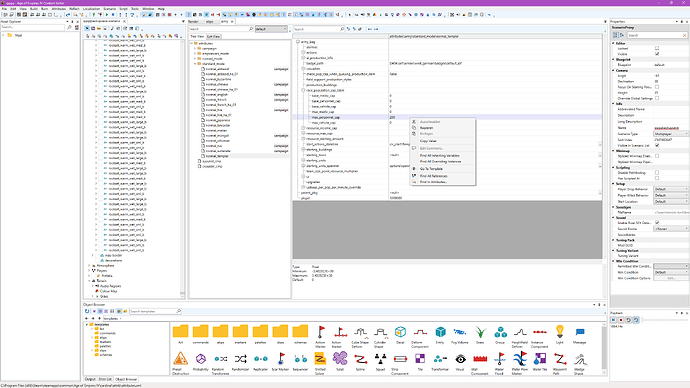Open the Player Drop Behavior dropdown
Image resolution: width=690 pixels, height=388 pixels.
pos(671,189)
